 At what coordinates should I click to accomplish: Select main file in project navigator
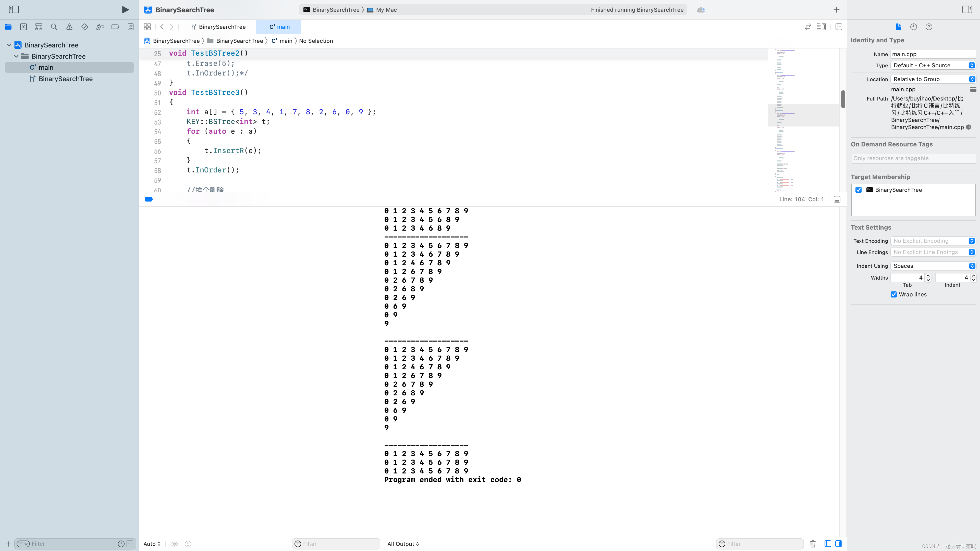pos(69,67)
